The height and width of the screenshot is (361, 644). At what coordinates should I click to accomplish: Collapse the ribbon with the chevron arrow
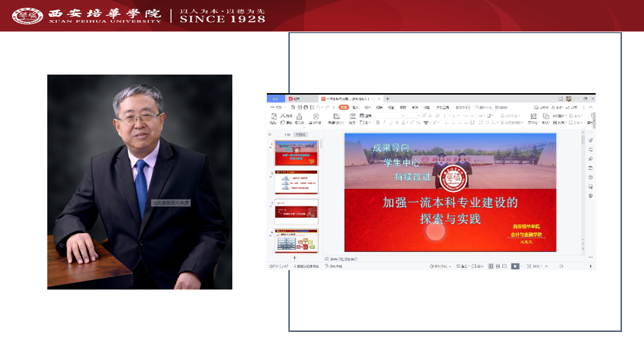[591, 107]
